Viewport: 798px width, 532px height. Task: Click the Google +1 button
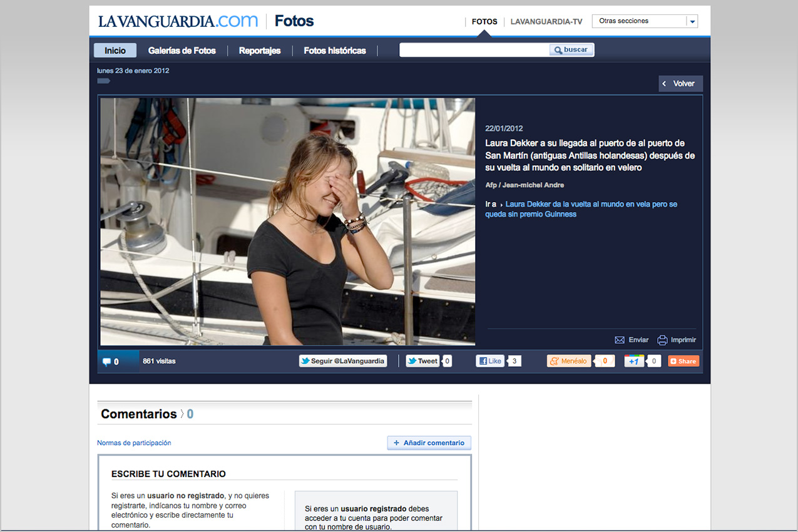click(x=633, y=361)
